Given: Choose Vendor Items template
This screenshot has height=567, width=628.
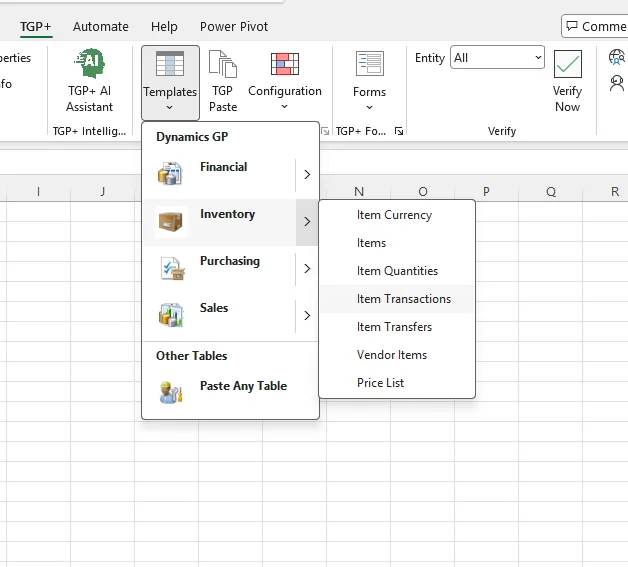Looking at the screenshot, I should tap(397, 355).
